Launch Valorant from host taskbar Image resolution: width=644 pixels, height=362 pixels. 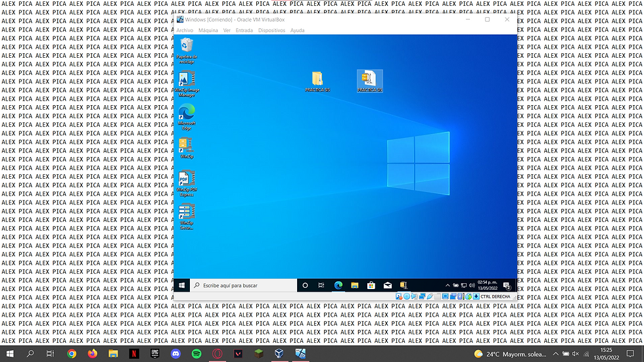tap(238, 353)
